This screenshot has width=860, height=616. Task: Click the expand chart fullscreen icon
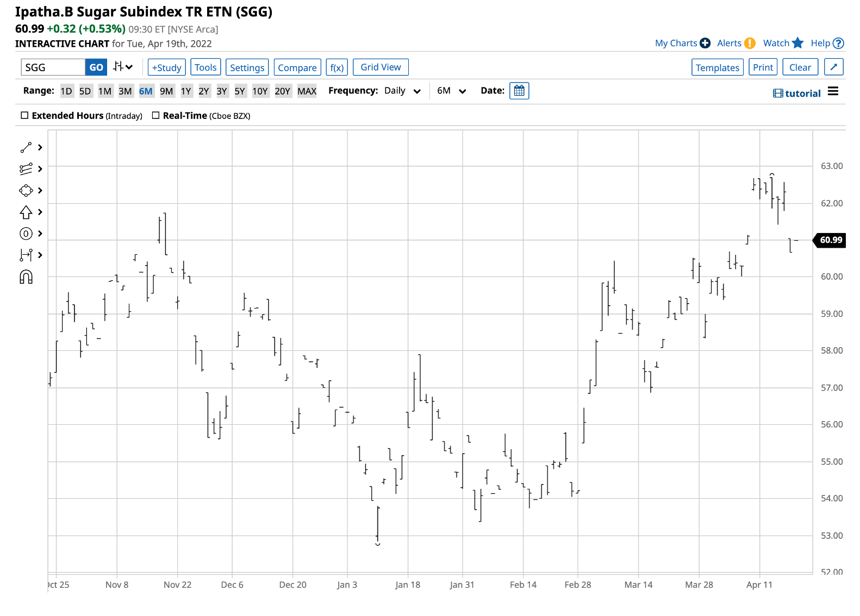833,67
